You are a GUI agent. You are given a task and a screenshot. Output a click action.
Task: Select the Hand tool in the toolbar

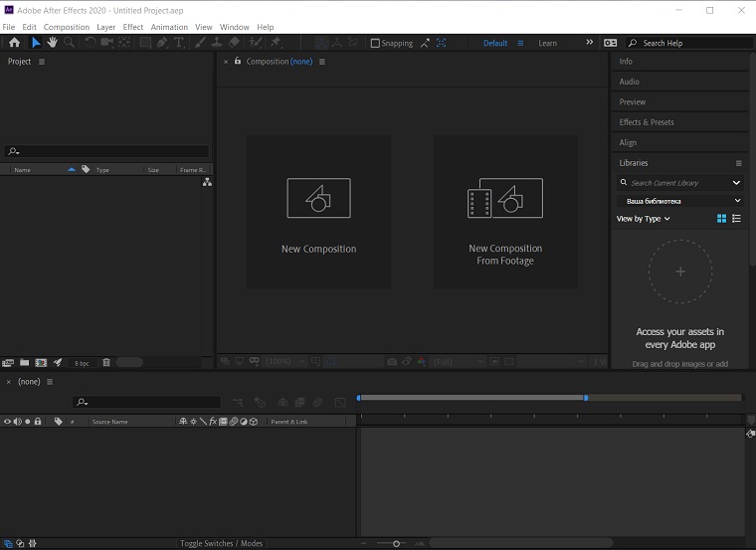pyautogui.click(x=52, y=43)
